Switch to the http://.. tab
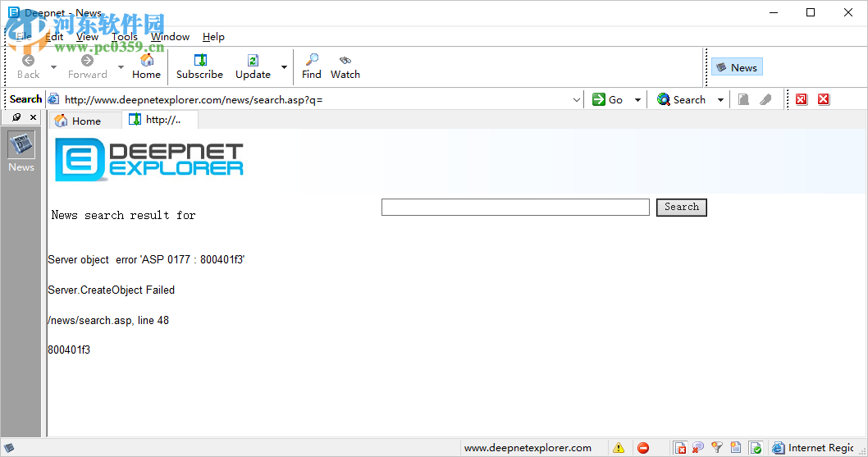 (x=159, y=120)
